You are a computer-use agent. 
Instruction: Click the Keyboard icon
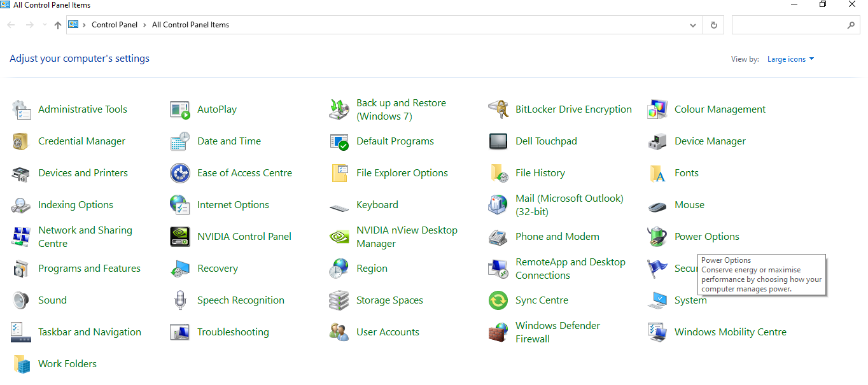(x=339, y=207)
